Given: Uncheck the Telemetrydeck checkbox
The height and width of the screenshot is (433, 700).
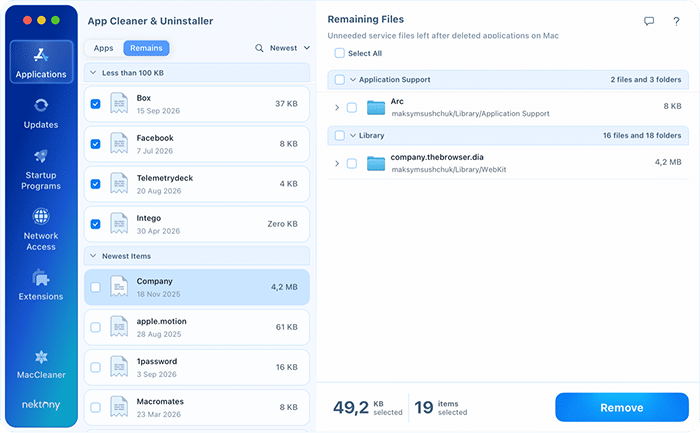Looking at the screenshot, I should pyautogui.click(x=96, y=184).
